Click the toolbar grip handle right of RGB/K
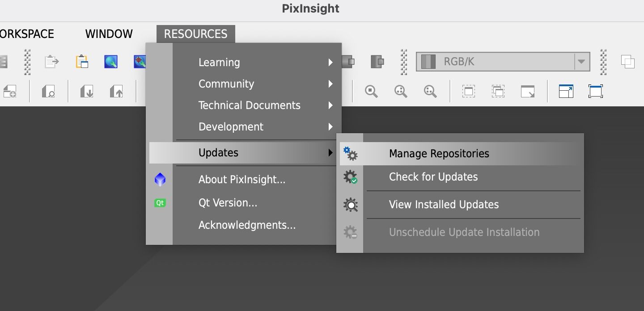644x311 pixels. point(603,62)
